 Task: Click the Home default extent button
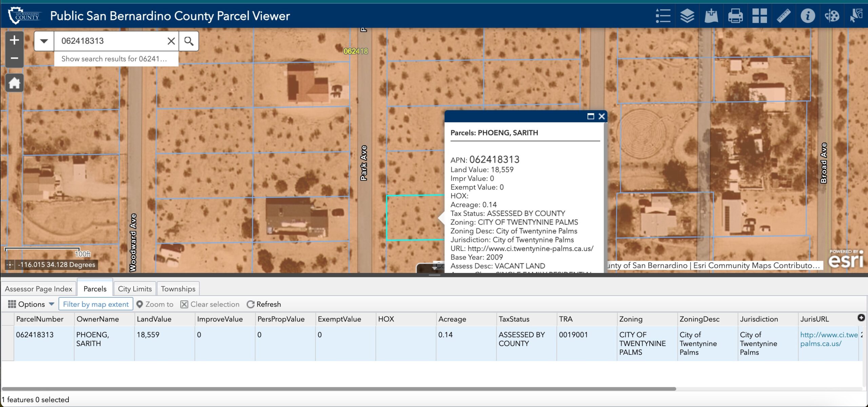point(14,82)
